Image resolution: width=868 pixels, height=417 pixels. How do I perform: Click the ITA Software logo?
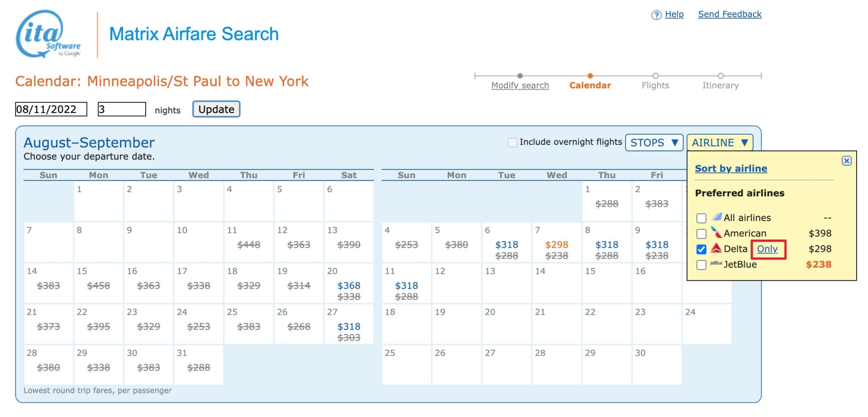tap(47, 35)
